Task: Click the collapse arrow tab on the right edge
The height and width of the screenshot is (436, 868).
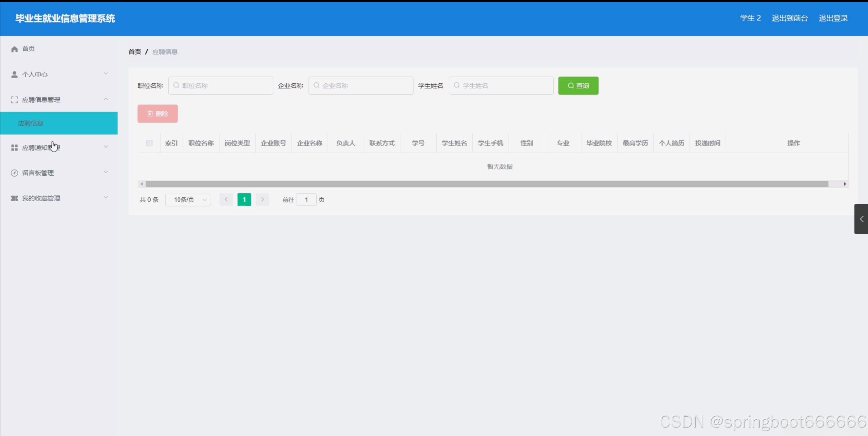Action: point(861,219)
